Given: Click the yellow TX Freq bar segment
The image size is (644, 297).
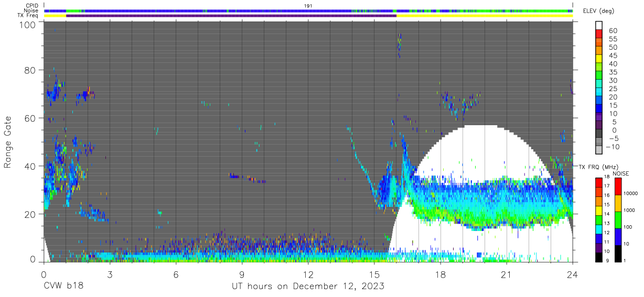Looking at the screenshot, I should click(485, 16).
